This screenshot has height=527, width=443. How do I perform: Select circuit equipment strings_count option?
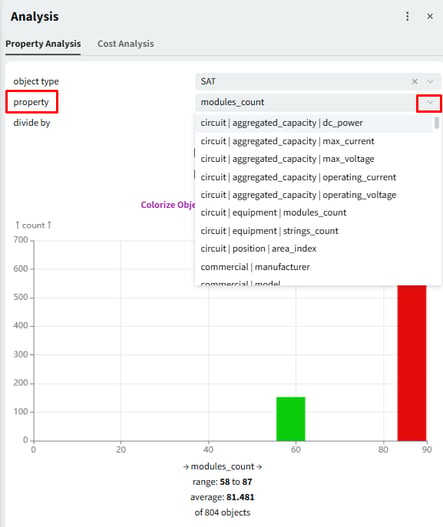[x=313, y=231]
